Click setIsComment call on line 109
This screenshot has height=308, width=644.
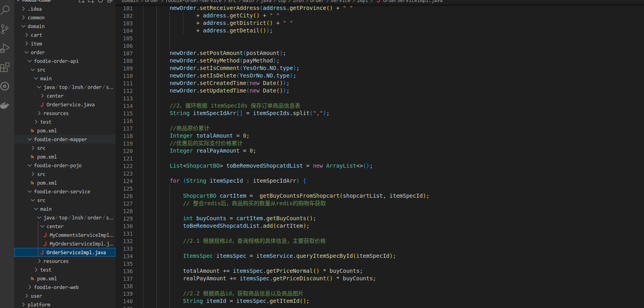click(220, 68)
